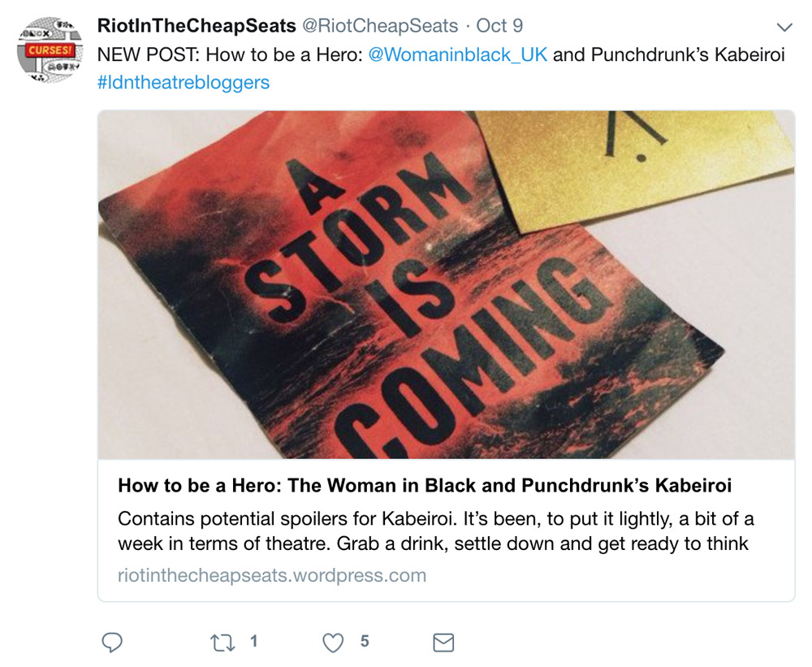Like the tweet with the heart icon
812x667 pixels.
333,643
